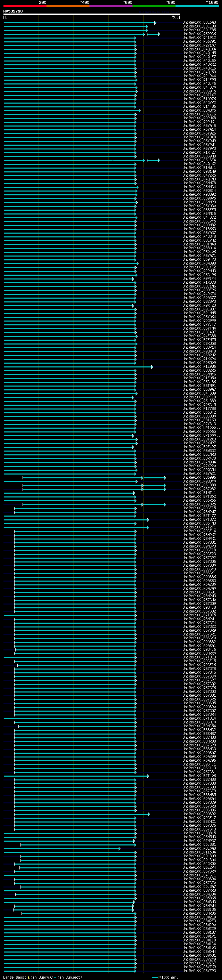Select the UniRef100_B1NTL1 label
222x980 pixels.
[199, 493]
